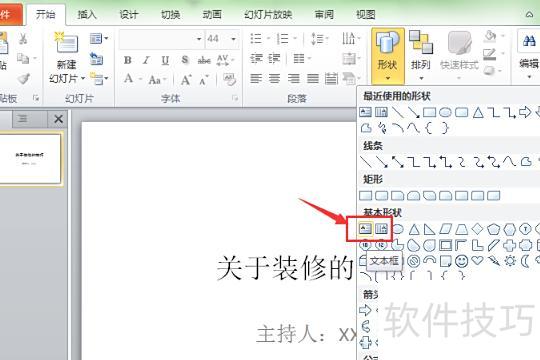Open the 幻灯片放映 tab

268,14
